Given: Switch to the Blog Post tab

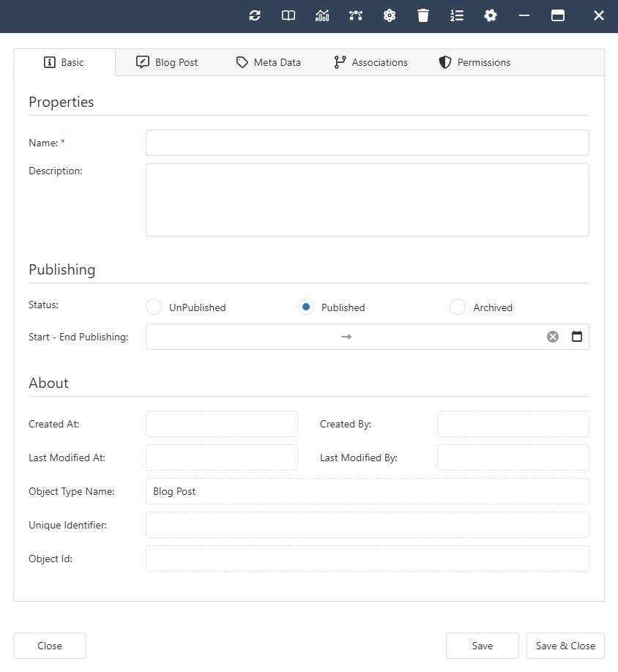Looking at the screenshot, I should pos(167,62).
